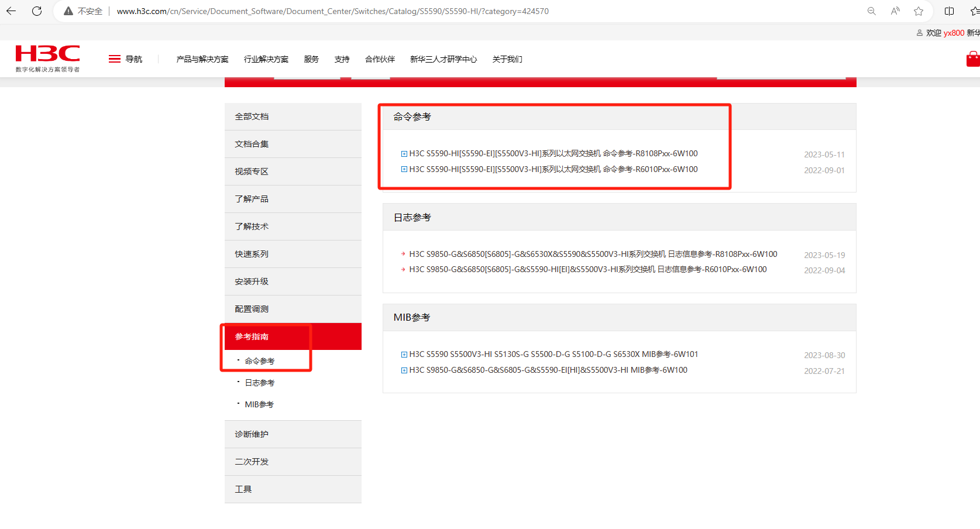Reload the page with the refresh icon
This screenshot has width=980, height=529.
click(37, 11)
